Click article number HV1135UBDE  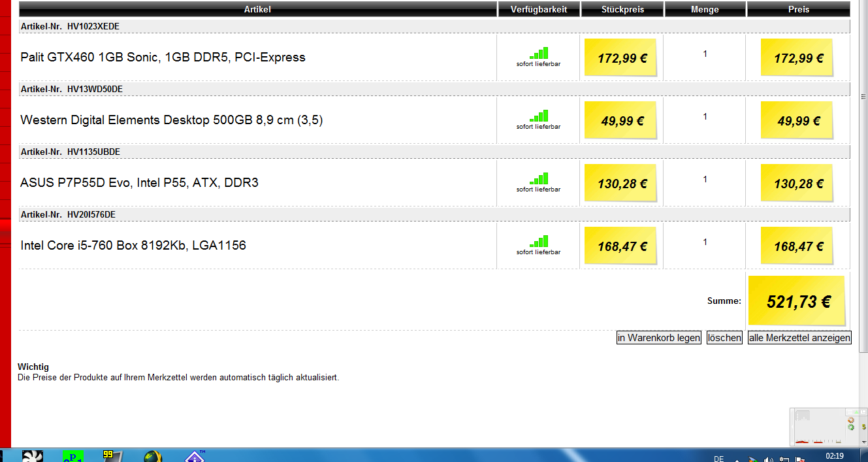(x=93, y=152)
